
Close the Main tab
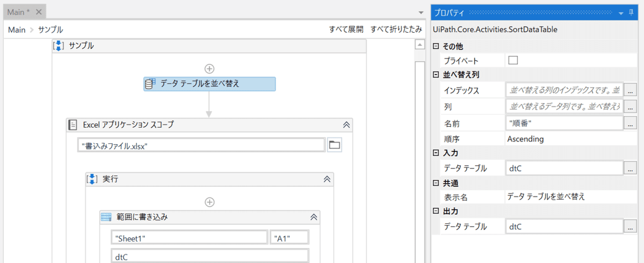[38, 12]
